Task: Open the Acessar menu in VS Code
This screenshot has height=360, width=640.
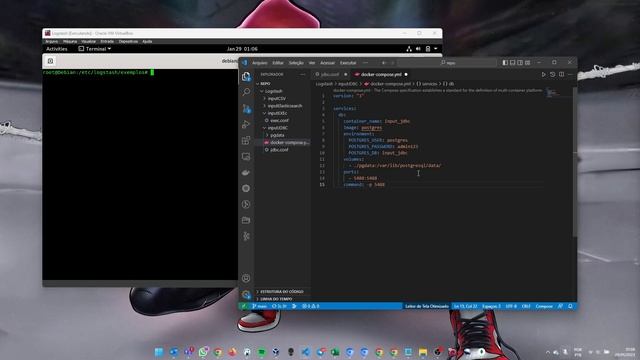Action: coord(327,63)
